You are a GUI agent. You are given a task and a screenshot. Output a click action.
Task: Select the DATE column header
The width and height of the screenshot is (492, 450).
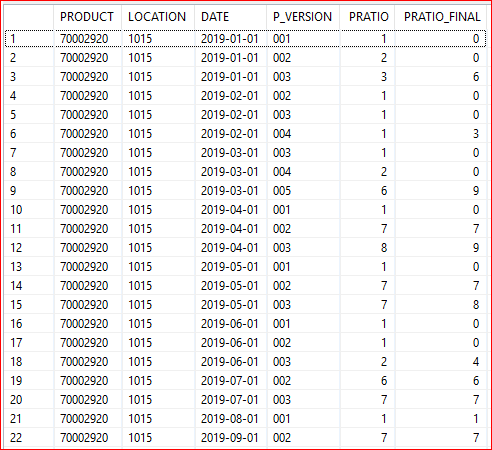pos(231,17)
